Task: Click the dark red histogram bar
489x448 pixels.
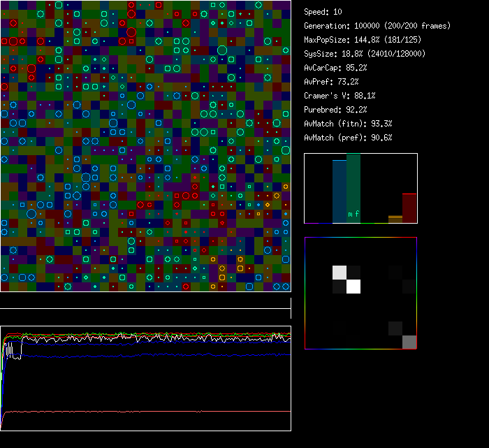Action: tap(409, 208)
